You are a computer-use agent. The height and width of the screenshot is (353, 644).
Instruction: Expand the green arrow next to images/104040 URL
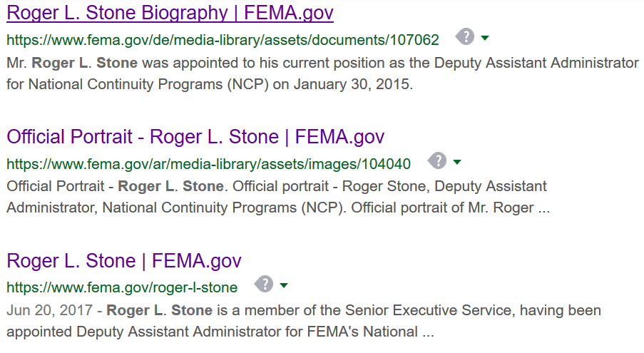coord(457,162)
